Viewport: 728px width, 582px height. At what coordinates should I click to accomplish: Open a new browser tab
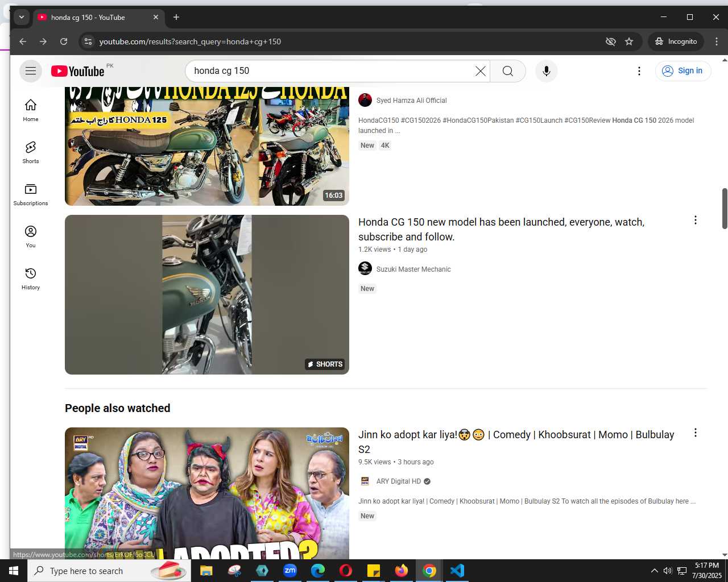tap(176, 17)
